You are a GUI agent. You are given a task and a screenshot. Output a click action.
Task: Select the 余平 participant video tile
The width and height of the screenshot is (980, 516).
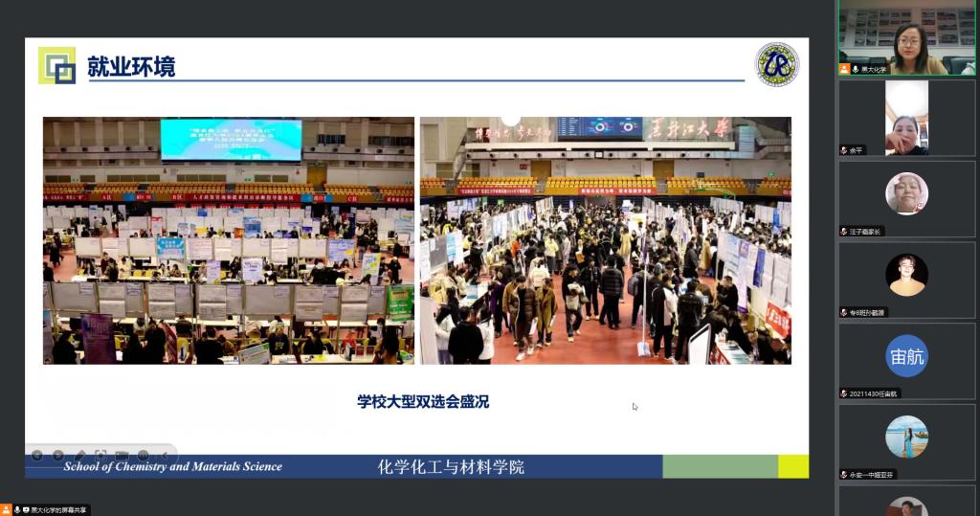(x=906, y=117)
